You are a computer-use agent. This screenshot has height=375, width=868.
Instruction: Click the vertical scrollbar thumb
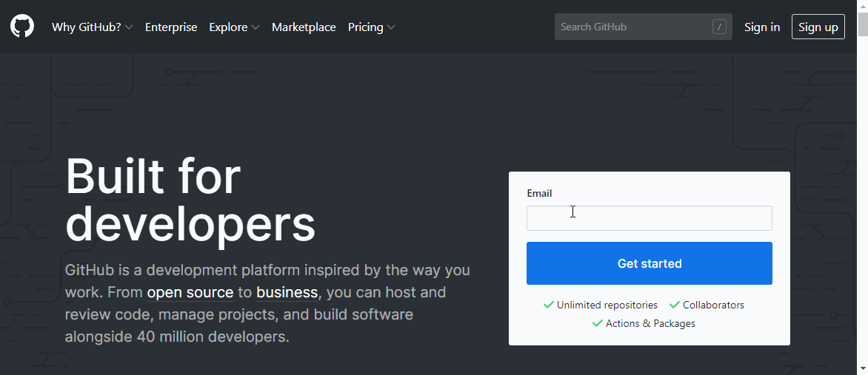[x=863, y=24]
